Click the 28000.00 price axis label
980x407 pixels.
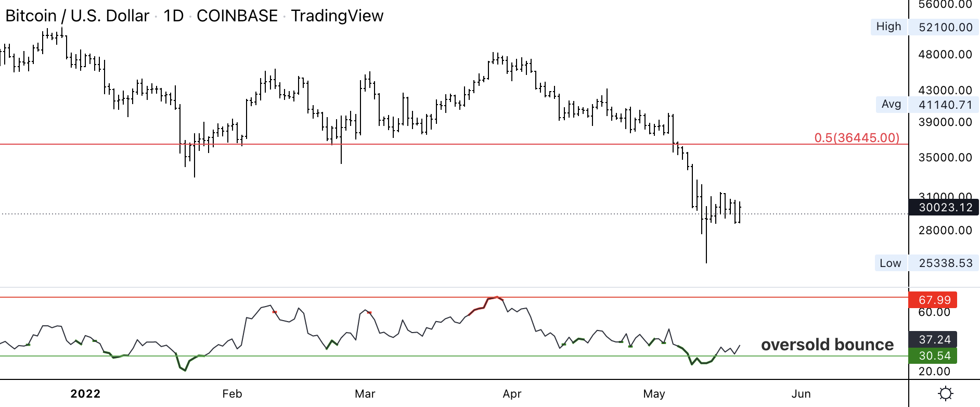tap(945, 231)
